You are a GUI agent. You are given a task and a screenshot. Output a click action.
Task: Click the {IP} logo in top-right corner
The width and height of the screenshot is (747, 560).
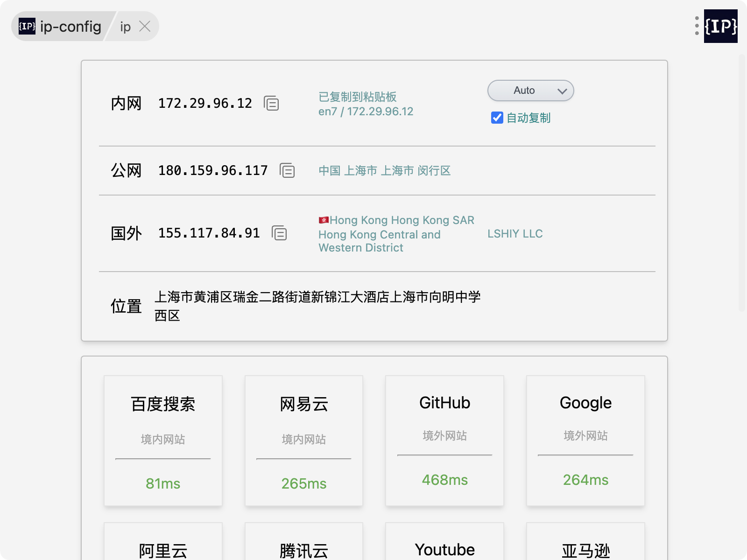(720, 26)
